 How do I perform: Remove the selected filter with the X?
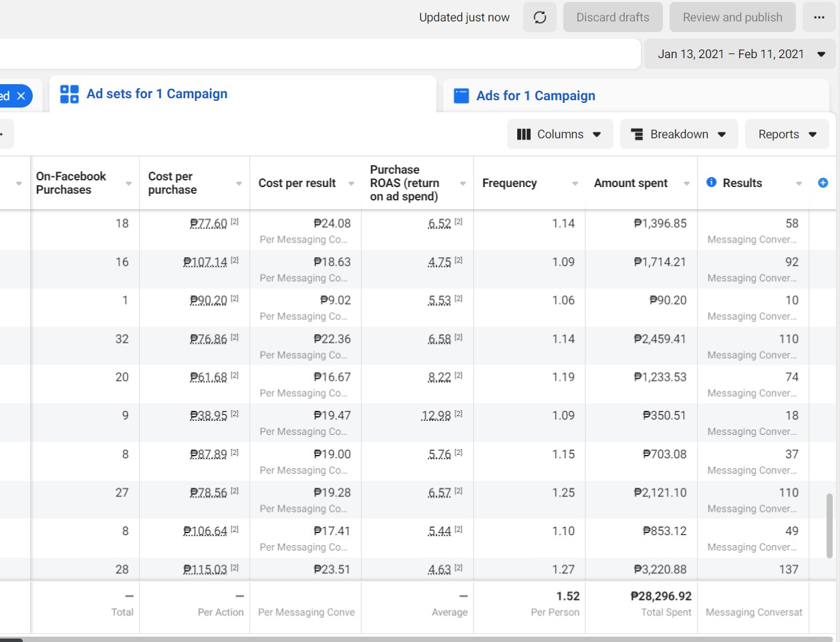point(21,96)
